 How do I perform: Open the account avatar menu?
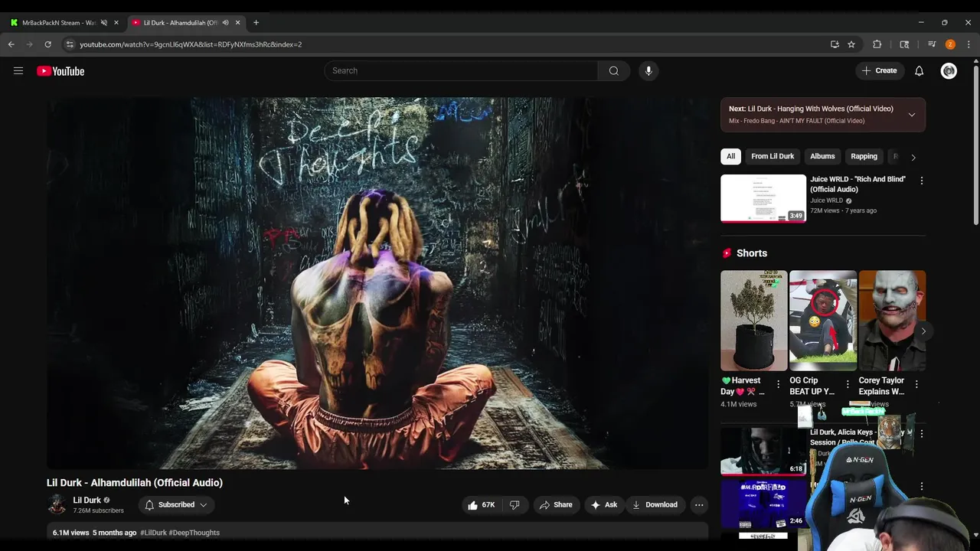click(x=949, y=71)
